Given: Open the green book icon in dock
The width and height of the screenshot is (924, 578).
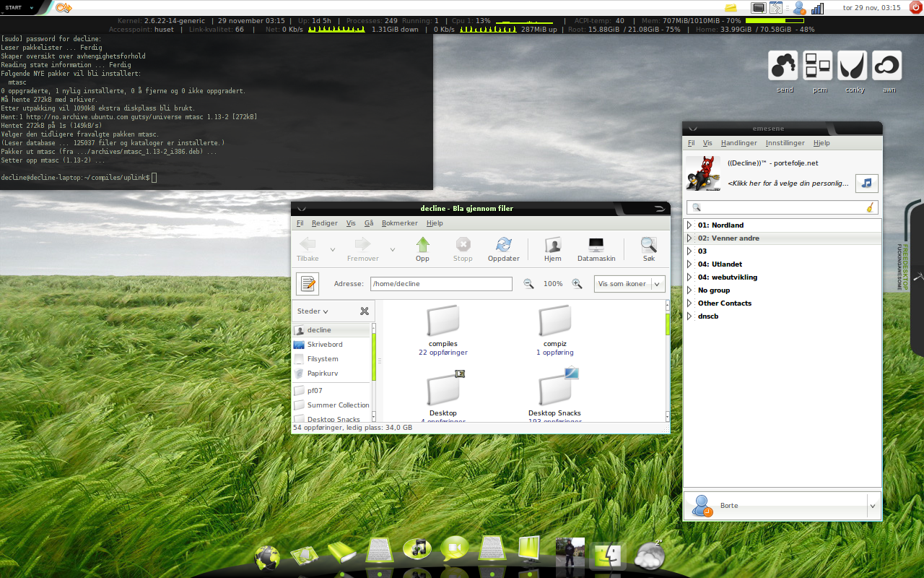Looking at the screenshot, I should (342, 553).
